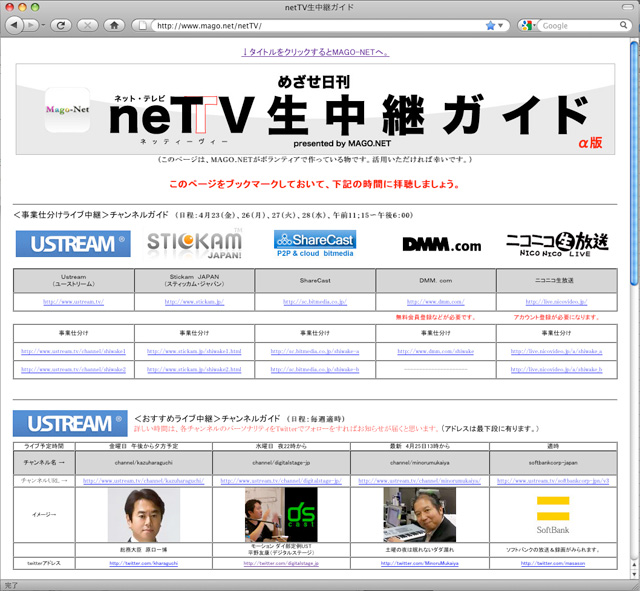Open the ustream channel/kazuharaguchi link
This screenshot has height=591, width=640.
point(143,481)
